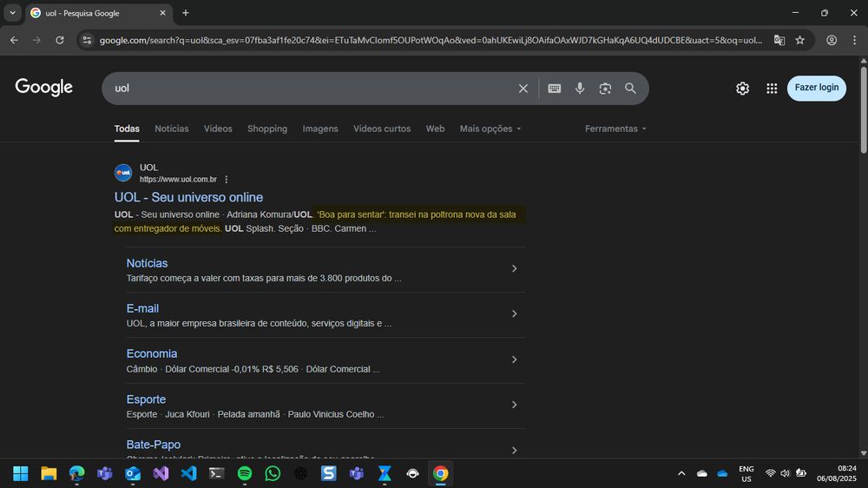Close the 'uol - Pesquisa Google' tab
This screenshot has width=868, height=488.
coord(162,13)
